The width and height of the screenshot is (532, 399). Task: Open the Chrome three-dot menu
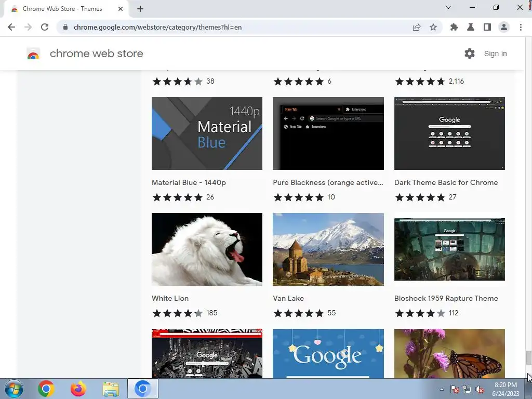521,27
